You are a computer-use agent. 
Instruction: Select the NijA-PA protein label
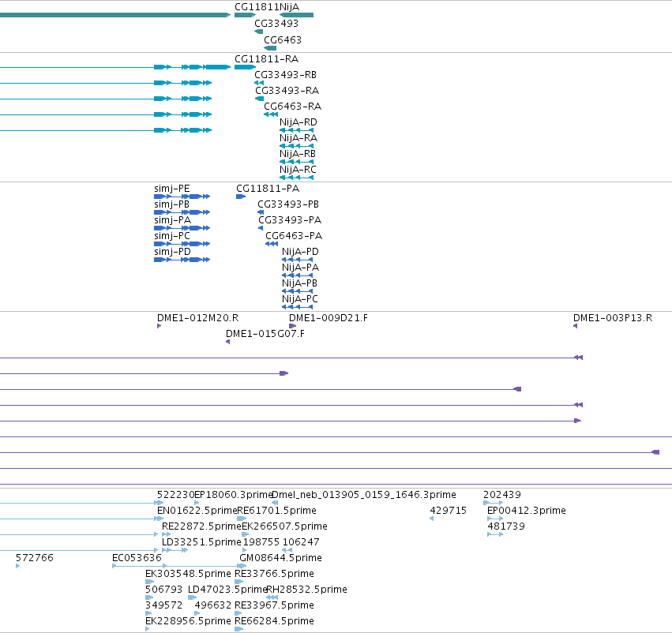coord(300,268)
